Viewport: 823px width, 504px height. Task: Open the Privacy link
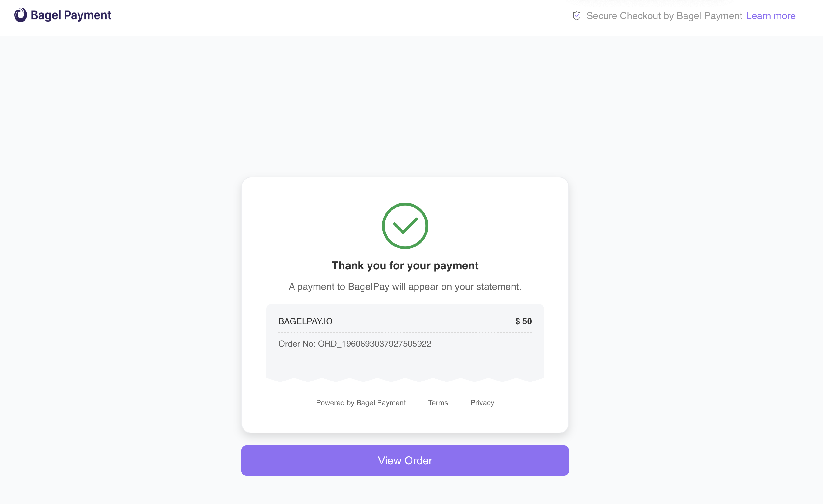(482, 403)
